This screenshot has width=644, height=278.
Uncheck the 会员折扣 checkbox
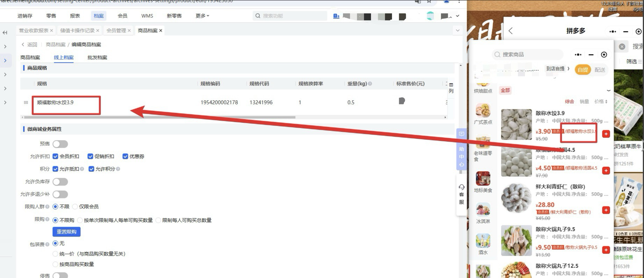[55, 156]
